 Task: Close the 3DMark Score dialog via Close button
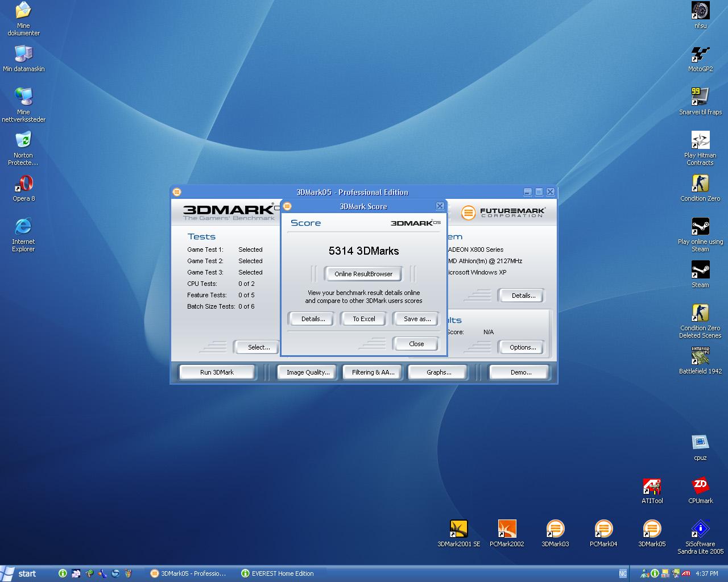416,344
